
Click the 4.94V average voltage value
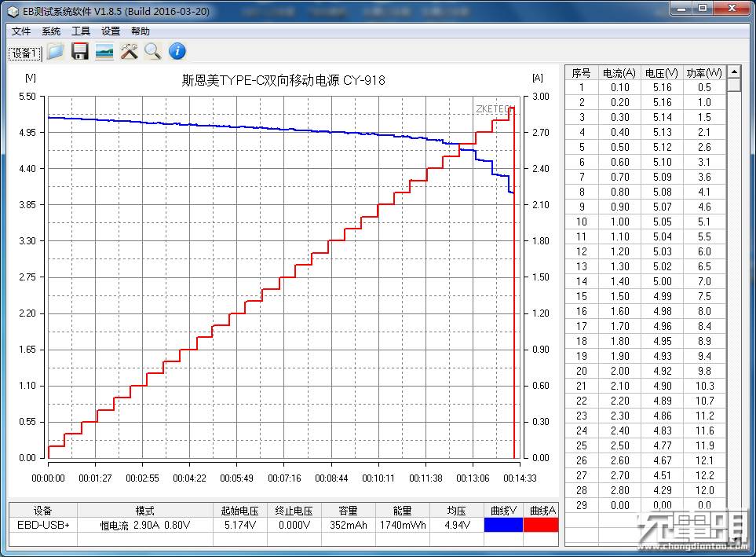(x=457, y=525)
